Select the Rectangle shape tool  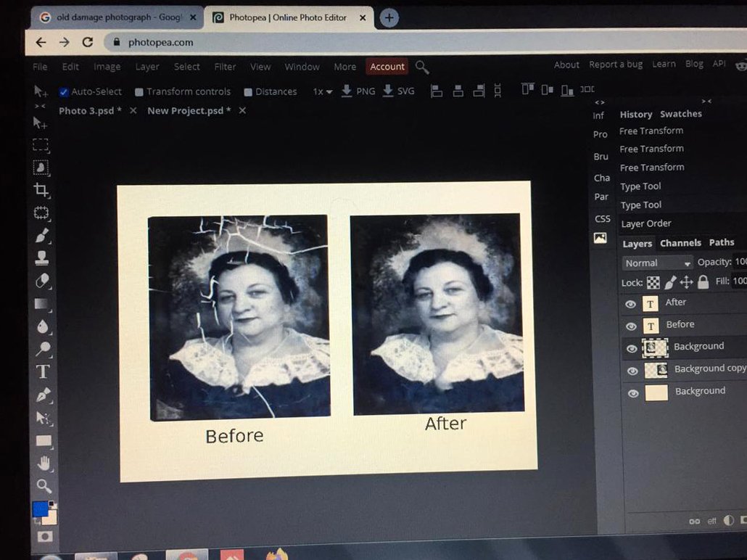[x=44, y=441]
